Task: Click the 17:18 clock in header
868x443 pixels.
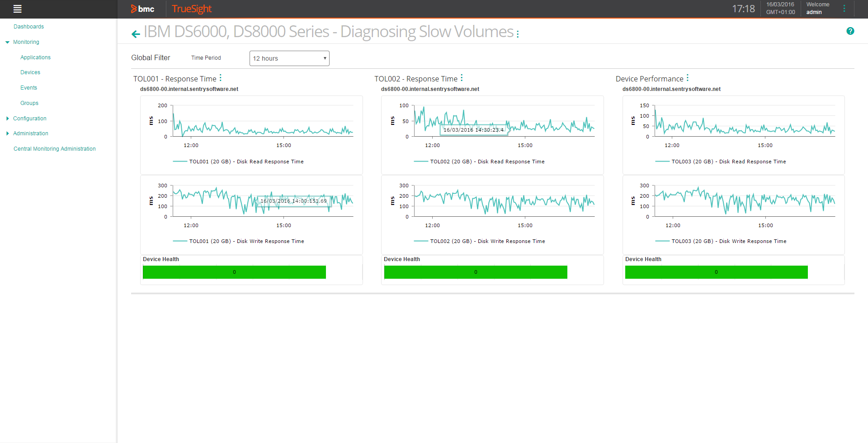Action: coord(743,9)
